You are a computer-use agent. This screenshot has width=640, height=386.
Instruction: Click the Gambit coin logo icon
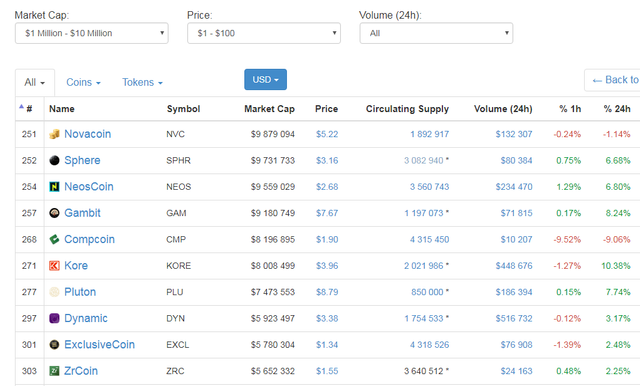pos(54,213)
